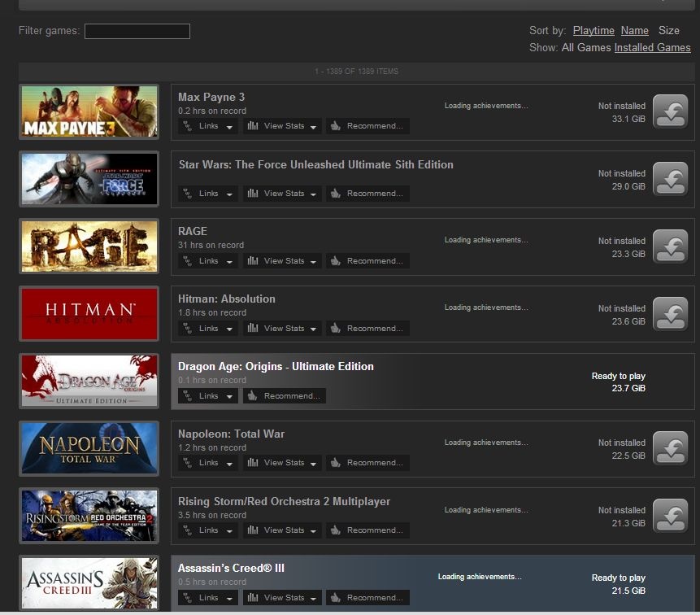Click the RAGE game title
The image size is (700, 615).
(193, 231)
